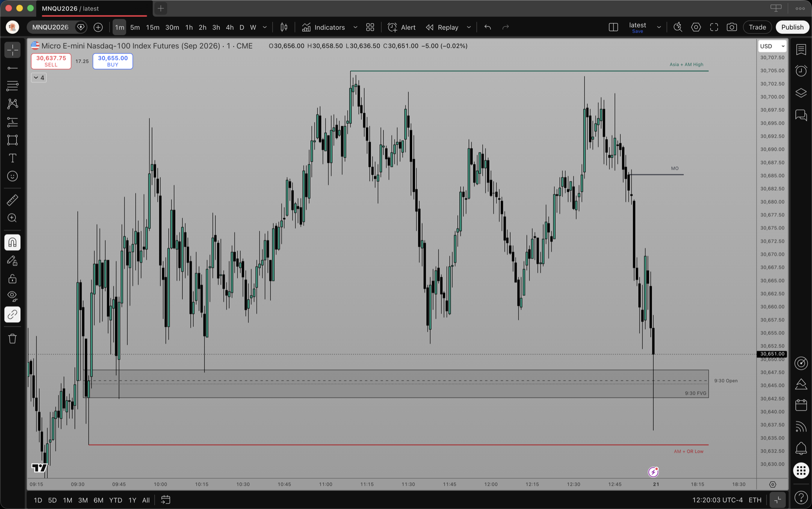Open quick search icon in toolbar

pyautogui.click(x=678, y=28)
